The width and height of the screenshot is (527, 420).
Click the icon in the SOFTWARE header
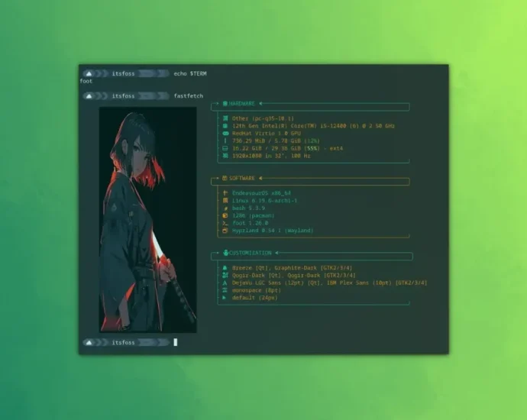coord(225,178)
